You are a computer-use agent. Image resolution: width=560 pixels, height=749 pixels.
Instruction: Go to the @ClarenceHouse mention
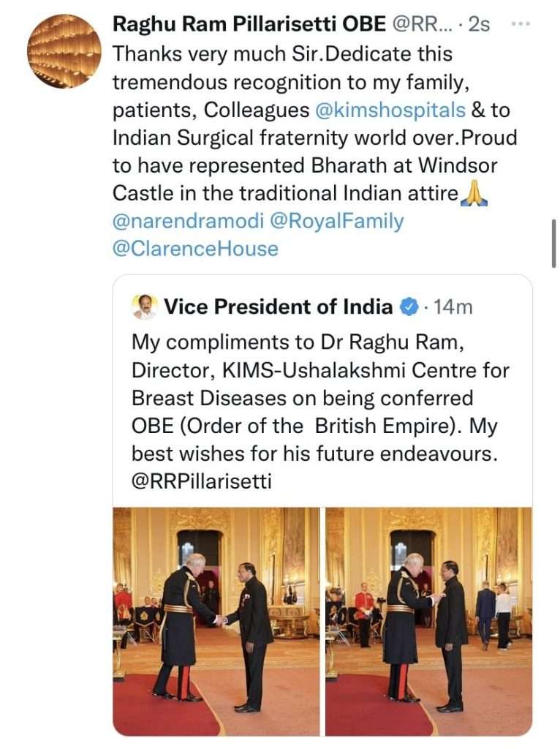[x=195, y=249]
